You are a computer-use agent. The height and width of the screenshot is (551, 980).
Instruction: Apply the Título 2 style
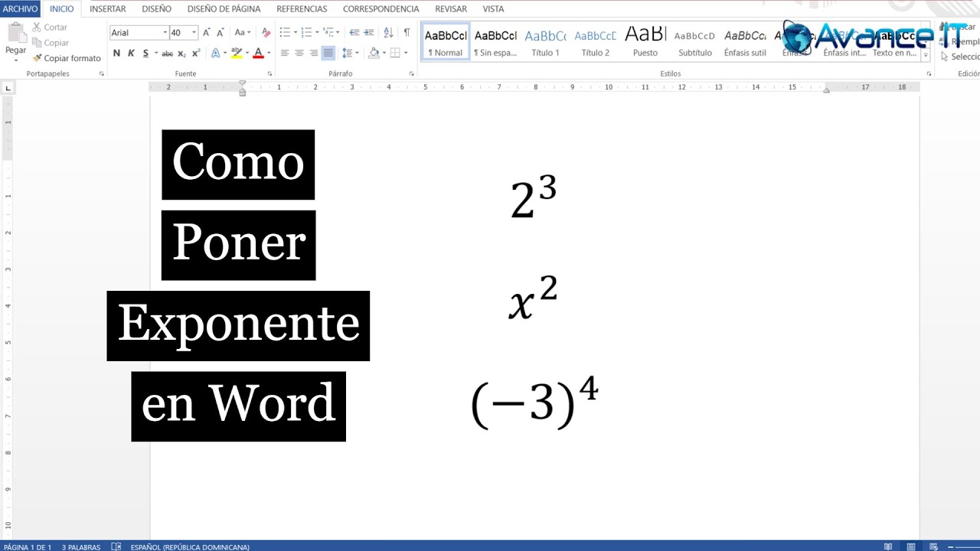pyautogui.click(x=595, y=42)
